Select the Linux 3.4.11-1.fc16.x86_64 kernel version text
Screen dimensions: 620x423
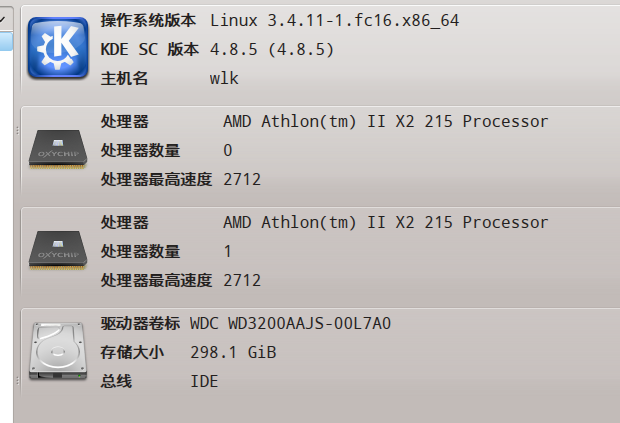pyautogui.click(x=335, y=21)
